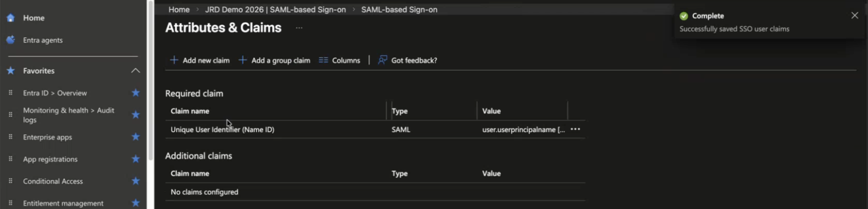Viewport: 868px width, 209px height.
Task: Unfavorite Enterprise apps star
Action: (135, 137)
